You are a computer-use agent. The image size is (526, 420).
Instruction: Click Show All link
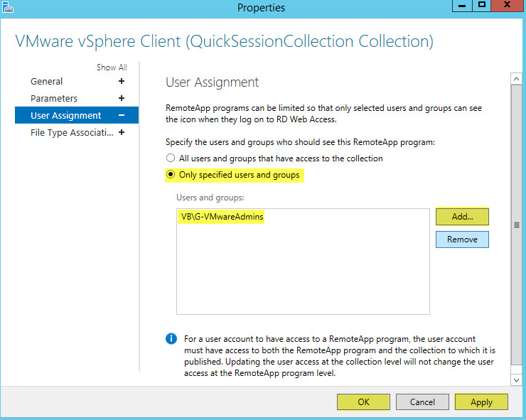point(112,68)
